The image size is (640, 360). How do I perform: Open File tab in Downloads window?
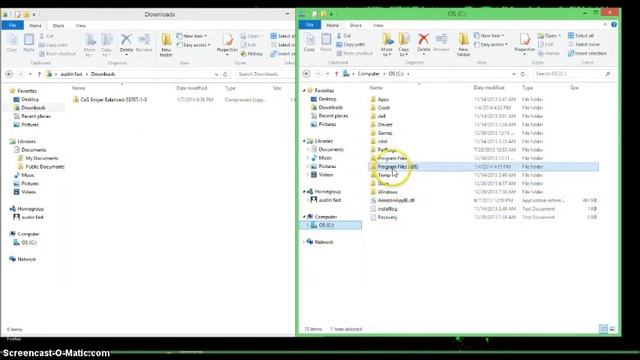13,25
